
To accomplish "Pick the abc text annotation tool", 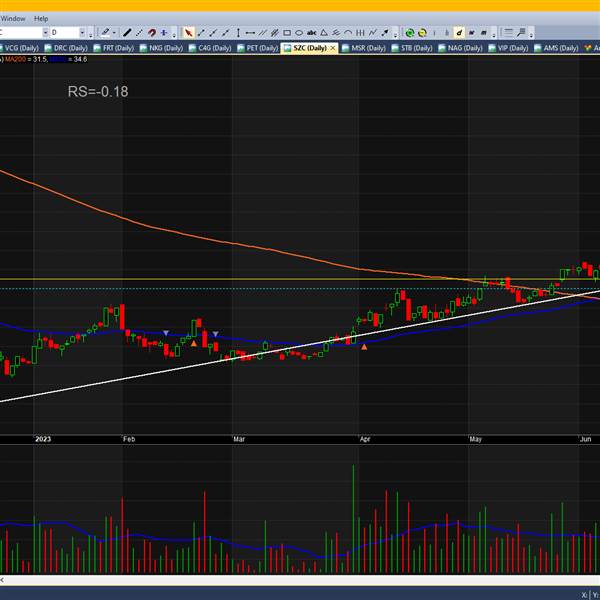I will click(311, 33).
